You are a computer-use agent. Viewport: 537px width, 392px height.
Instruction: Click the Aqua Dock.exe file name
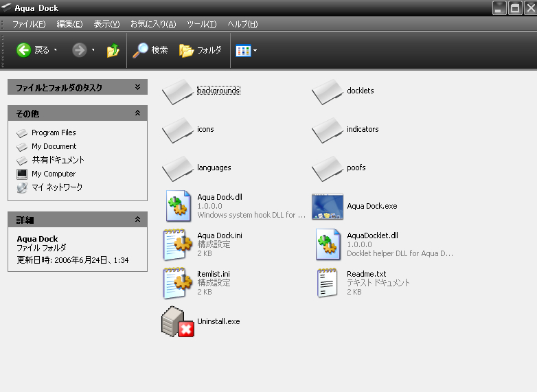coord(372,206)
